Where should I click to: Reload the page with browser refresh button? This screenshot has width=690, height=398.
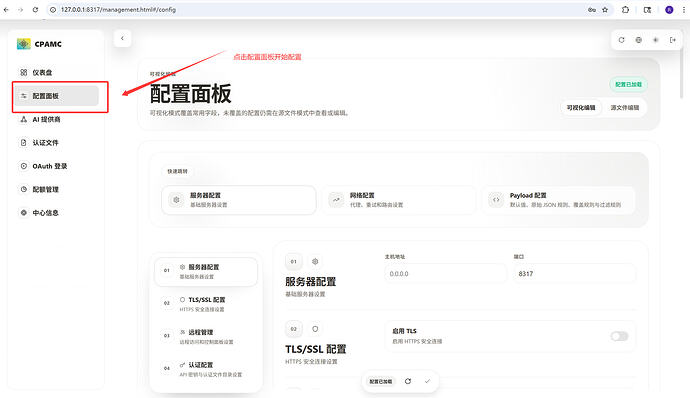click(x=35, y=9)
